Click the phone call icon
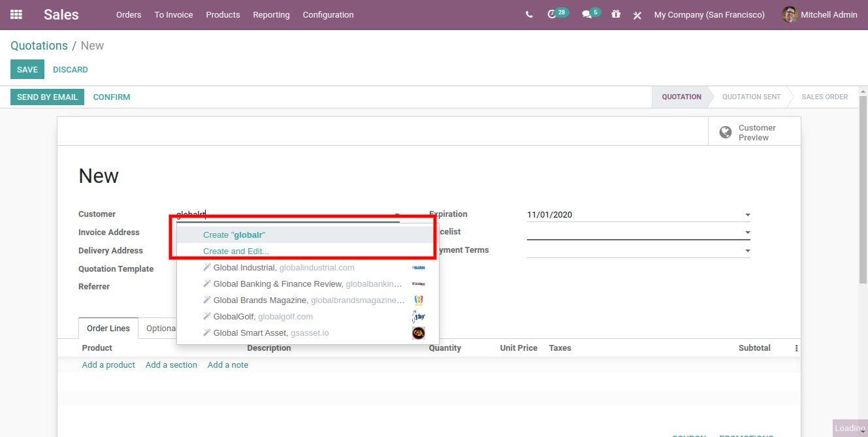 (x=529, y=14)
